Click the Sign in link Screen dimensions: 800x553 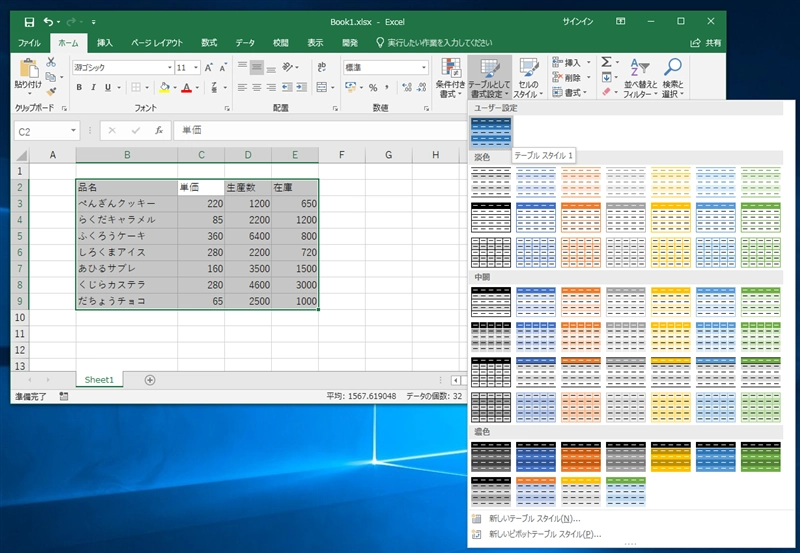coord(578,21)
